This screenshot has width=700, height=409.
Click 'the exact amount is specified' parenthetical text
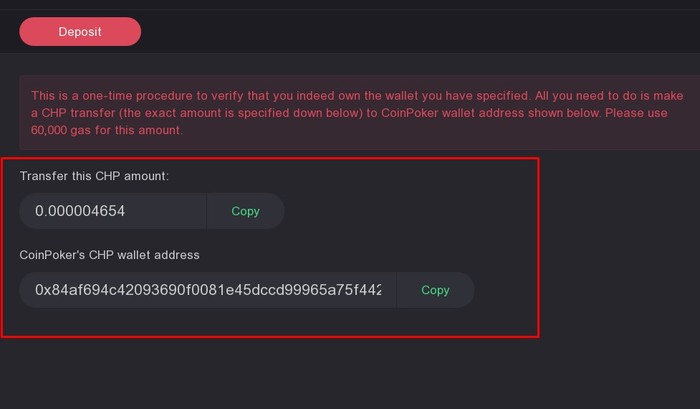212,113
